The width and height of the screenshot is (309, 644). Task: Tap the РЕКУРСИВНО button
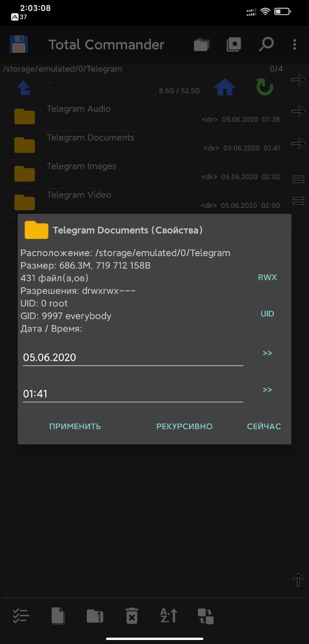click(x=184, y=426)
